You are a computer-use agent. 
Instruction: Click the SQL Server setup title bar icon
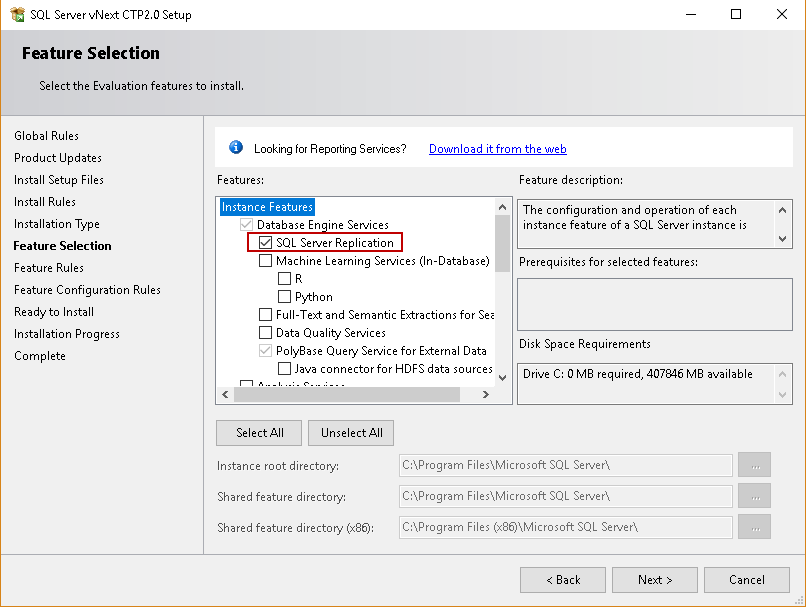click(17, 14)
